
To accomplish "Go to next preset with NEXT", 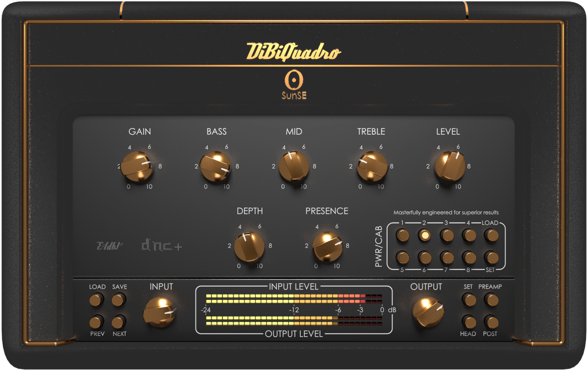I will pos(119,322).
